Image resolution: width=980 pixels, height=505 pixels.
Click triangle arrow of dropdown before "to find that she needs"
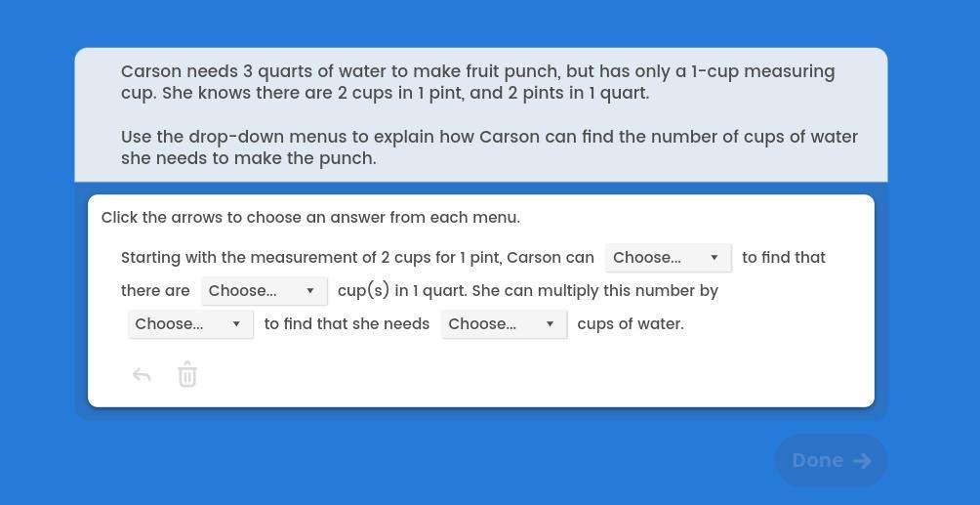point(236,324)
